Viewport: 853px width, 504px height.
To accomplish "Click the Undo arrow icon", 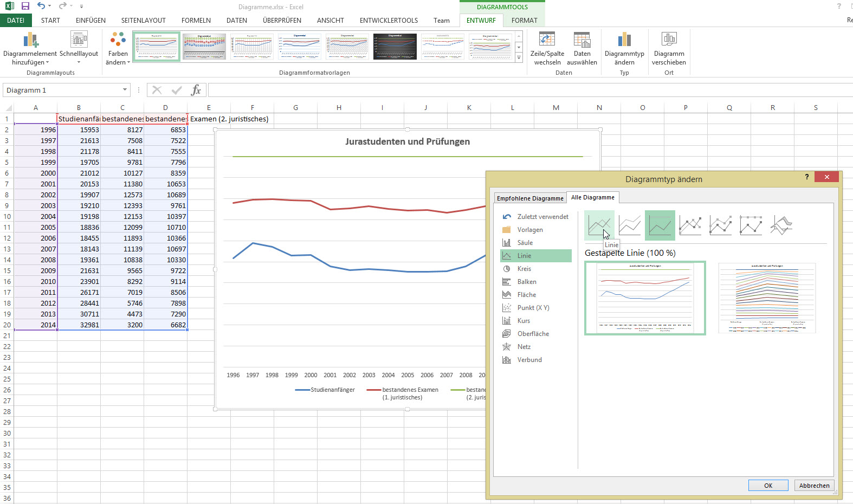I will point(41,7).
